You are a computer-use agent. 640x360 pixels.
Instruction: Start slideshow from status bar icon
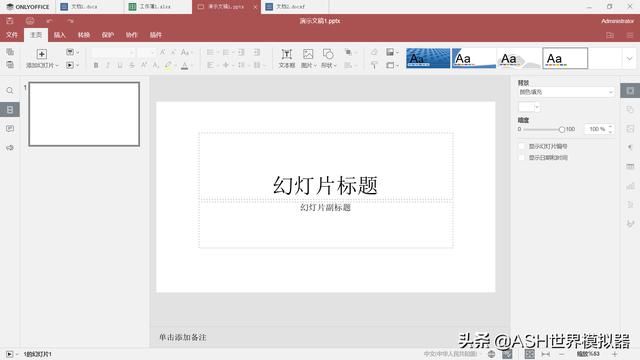click(9, 354)
